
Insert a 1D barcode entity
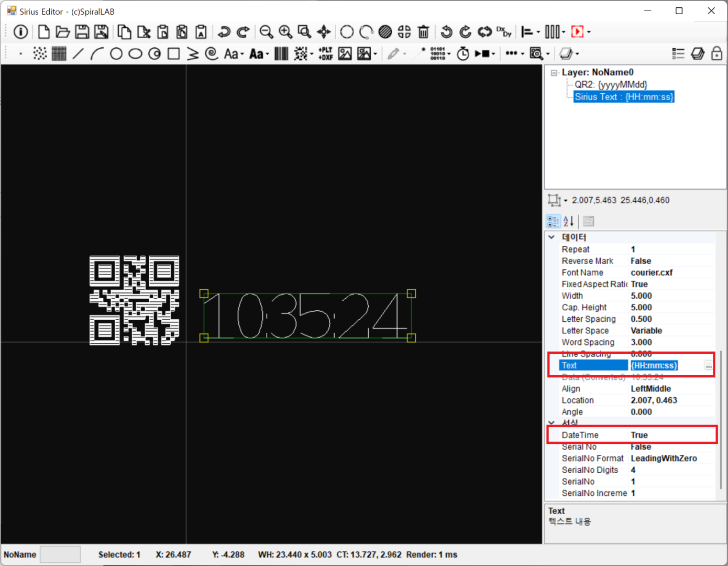click(281, 53)
